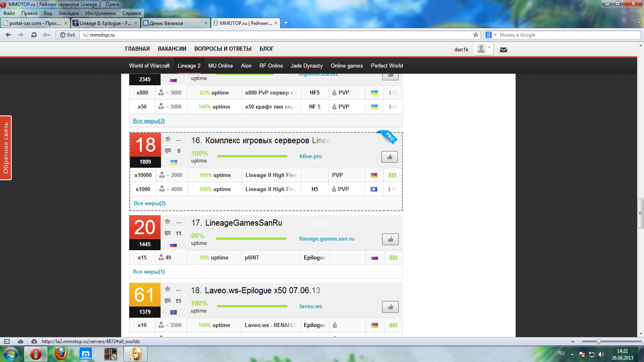Vote thumbs up for lineage.games.san.ru server
The image size is (644, 362).
pyautogui.click(x=390, y=239)
